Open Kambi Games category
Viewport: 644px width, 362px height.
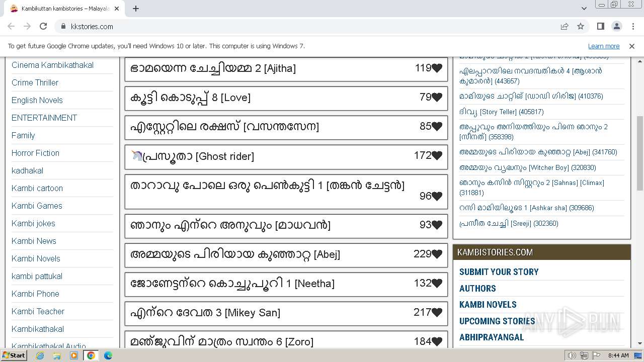pyautogui.click(x=37, y=206)
